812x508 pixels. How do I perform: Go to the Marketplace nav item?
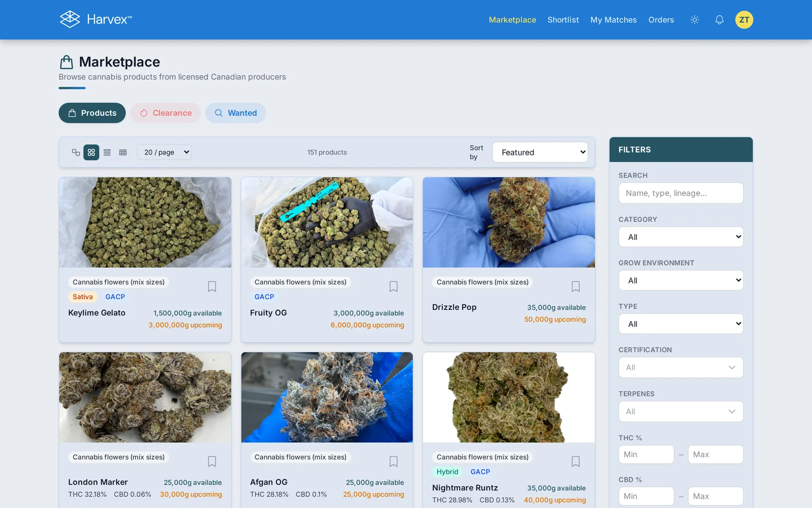pyautogui.click(x=512, y=20)
